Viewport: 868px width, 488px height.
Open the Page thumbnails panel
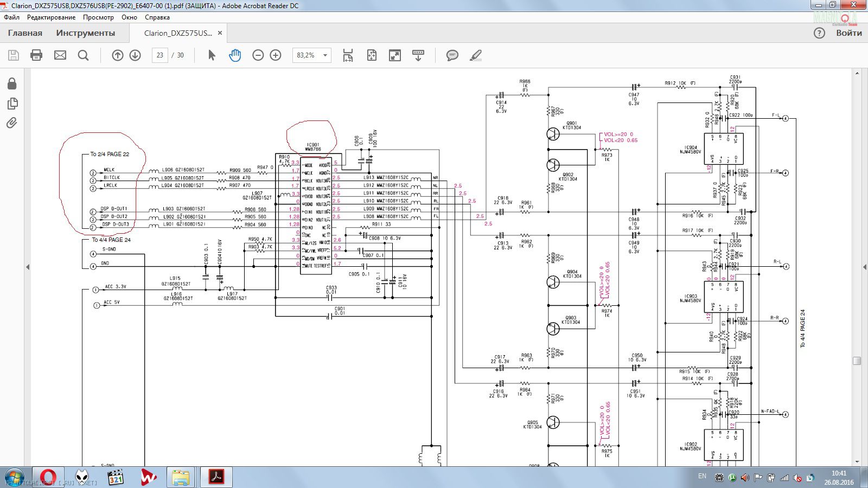[12, 103]
